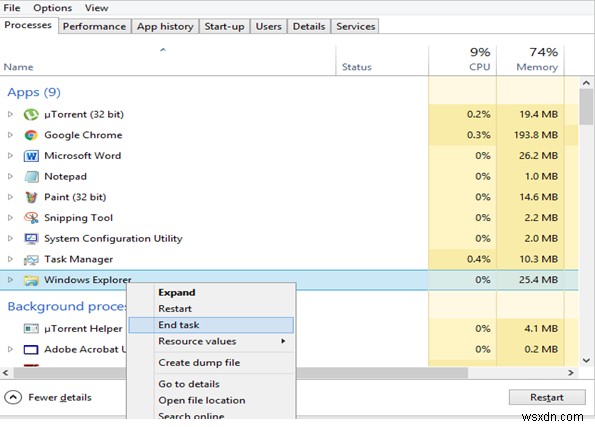Click the Task Manager icon

[x=31, y=259]
